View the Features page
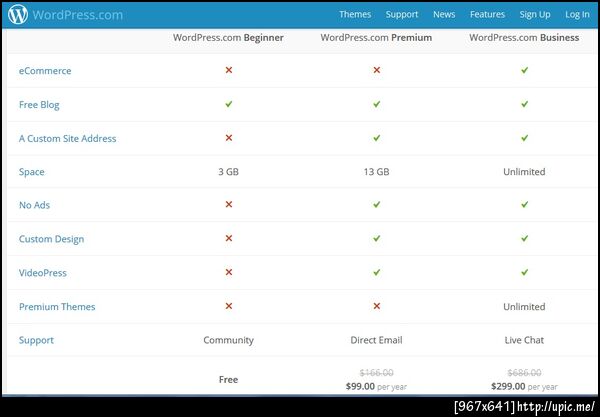This screenshot has height=417, width=600. tap(487, 15)
